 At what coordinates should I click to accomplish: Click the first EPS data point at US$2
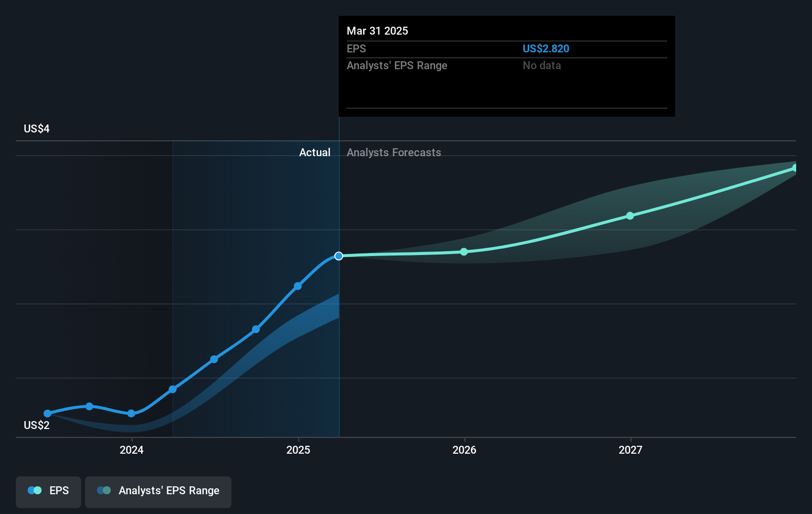[47, 414]
